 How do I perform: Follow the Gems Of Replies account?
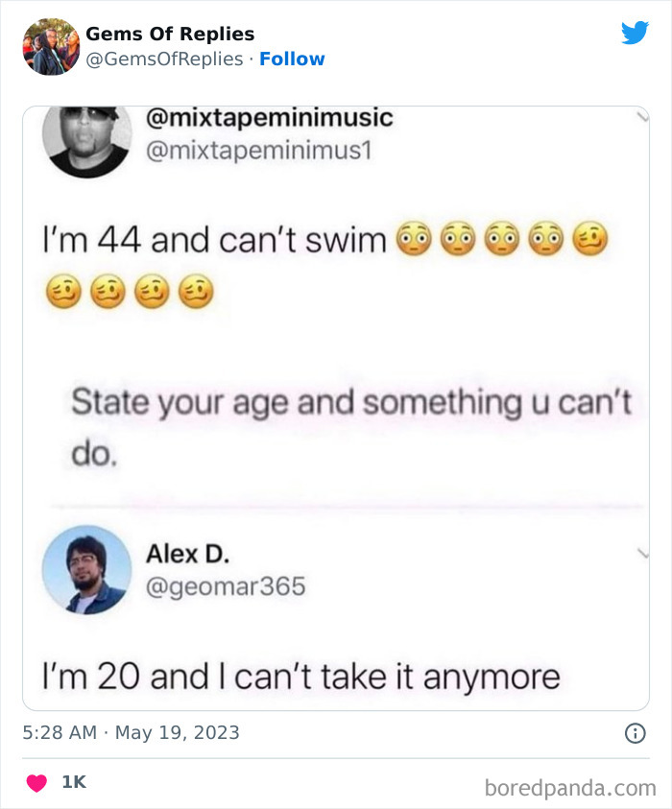293,59
